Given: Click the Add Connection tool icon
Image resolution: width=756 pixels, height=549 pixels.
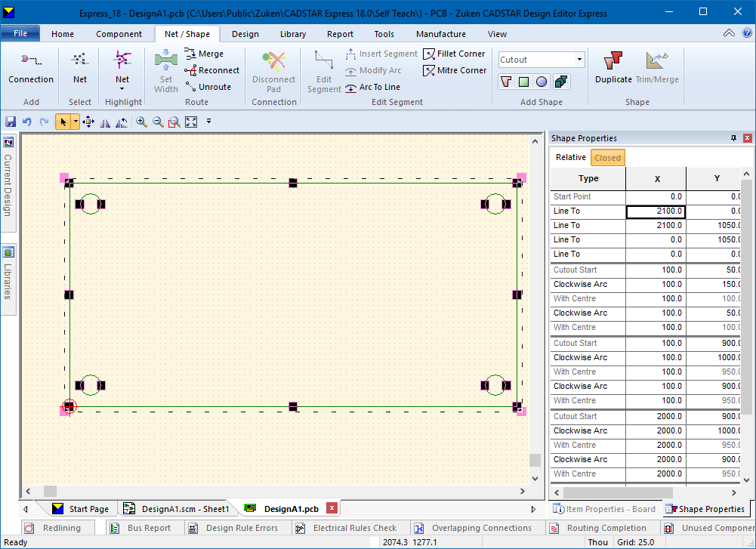Looking at the screenshot, I should 31,60.
